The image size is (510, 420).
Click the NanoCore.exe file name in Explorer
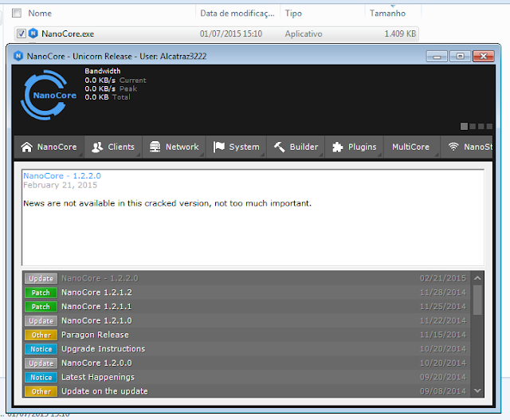(x=68, y=33)
